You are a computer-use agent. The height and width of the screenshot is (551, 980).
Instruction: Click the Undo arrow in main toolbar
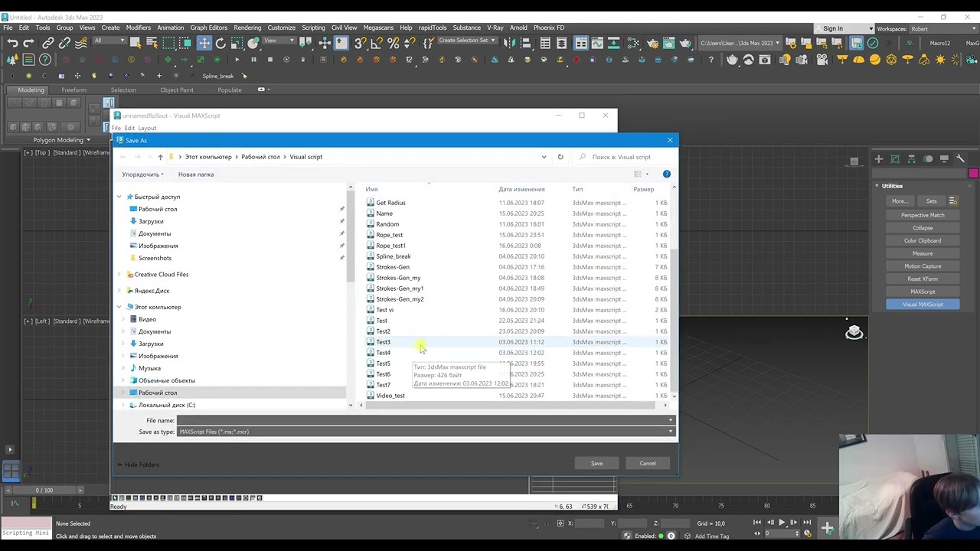(12, 44)
